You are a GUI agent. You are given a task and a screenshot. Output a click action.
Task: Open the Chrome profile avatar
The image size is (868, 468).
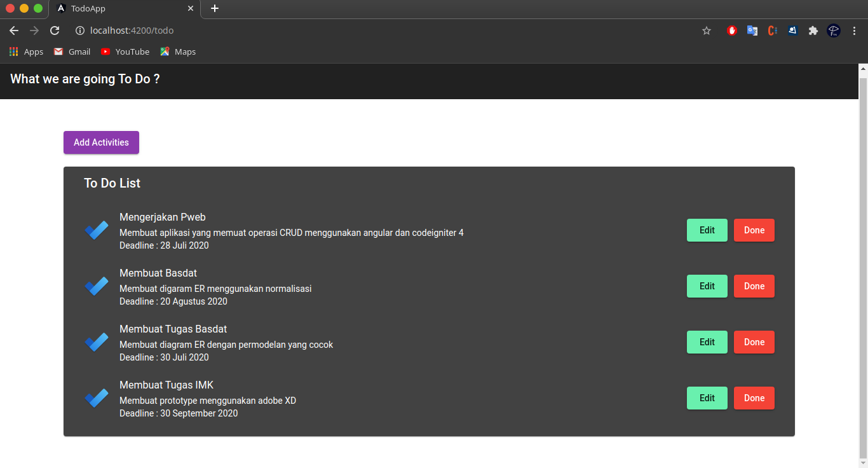[834, 31]
